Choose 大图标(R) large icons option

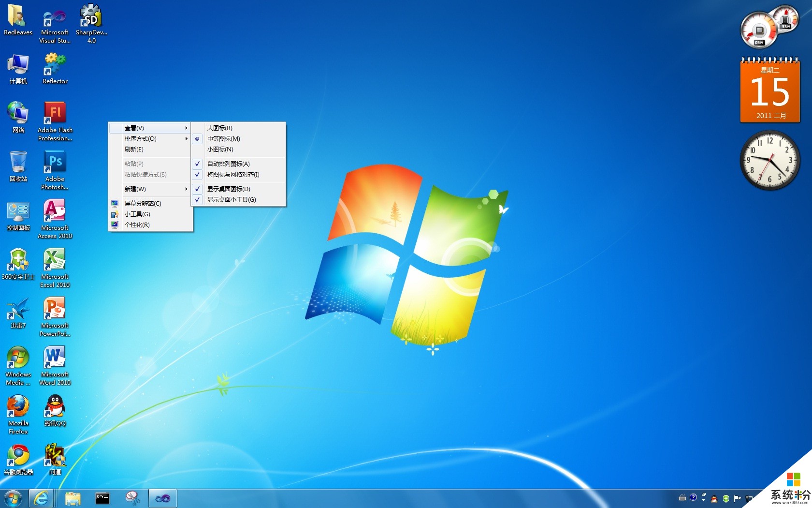tap(239, 128)
